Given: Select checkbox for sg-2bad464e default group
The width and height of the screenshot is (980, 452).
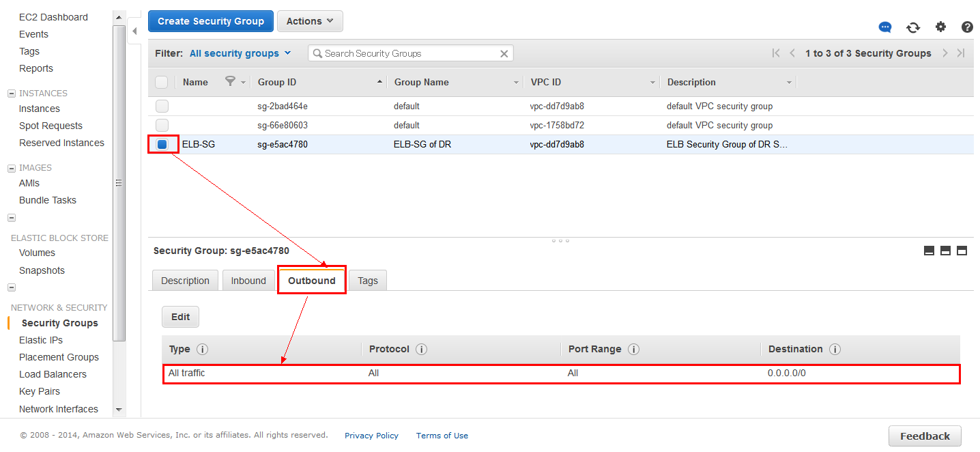Looking at the screenshot, I should 162,106.
